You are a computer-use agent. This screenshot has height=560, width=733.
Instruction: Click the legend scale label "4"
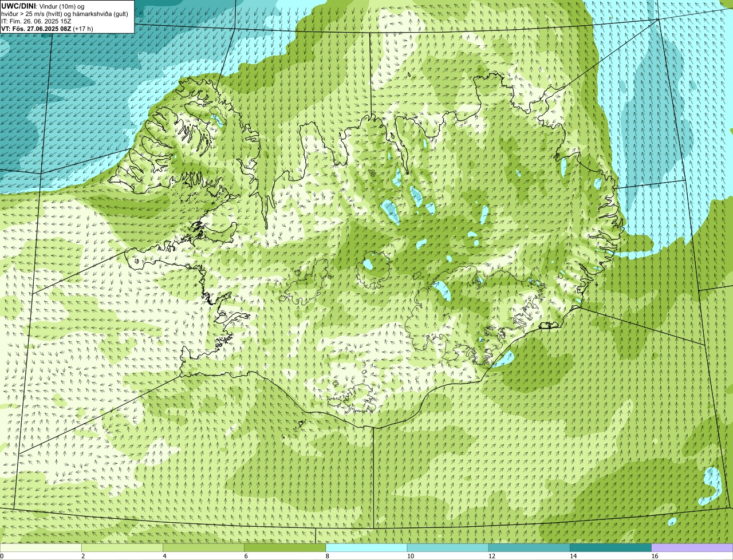(164, 556)
